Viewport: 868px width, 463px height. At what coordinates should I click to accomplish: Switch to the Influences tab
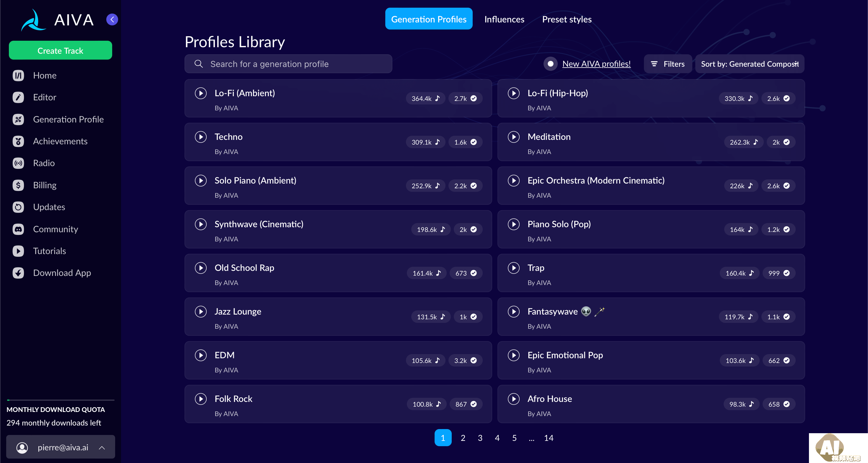(x=504, y=19)
